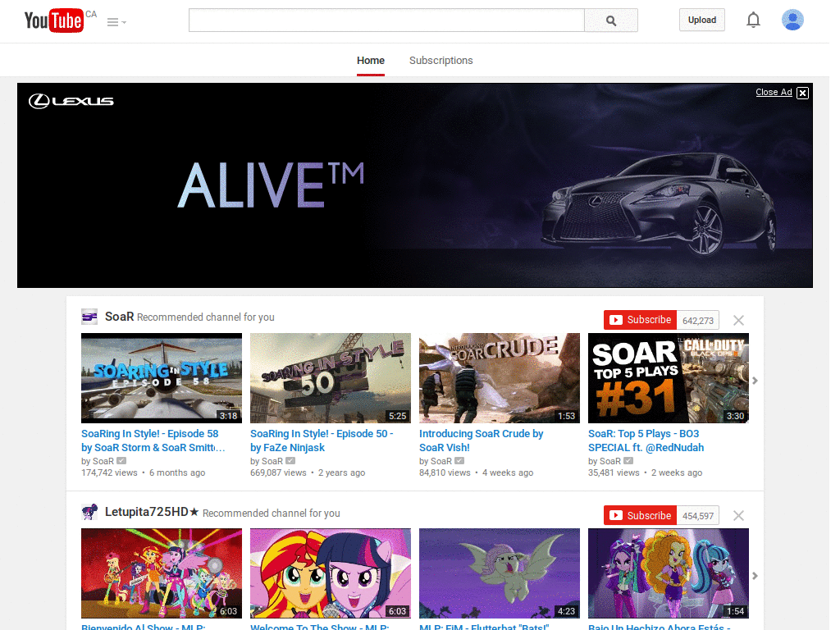Click verified badge under SoaR Crude video
The width and height of the screenshot is (840, 630).
459,461
